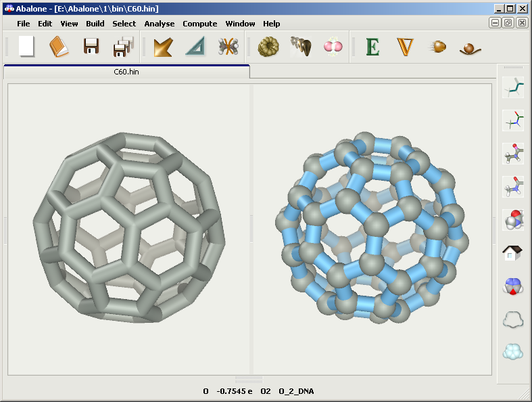Maximize the Abalone application window
Screen dimensions: 532x402
pos(510,9)
